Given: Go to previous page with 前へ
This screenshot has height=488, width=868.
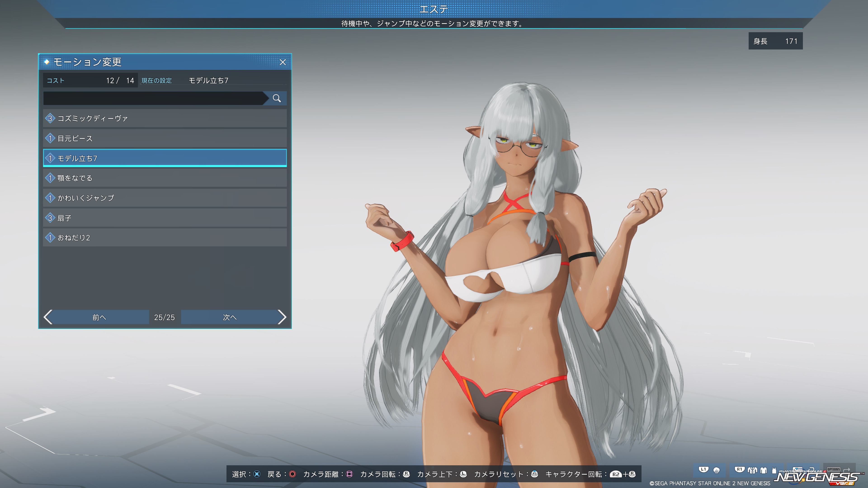Looking at the screenshot, I should coord(99,317).
